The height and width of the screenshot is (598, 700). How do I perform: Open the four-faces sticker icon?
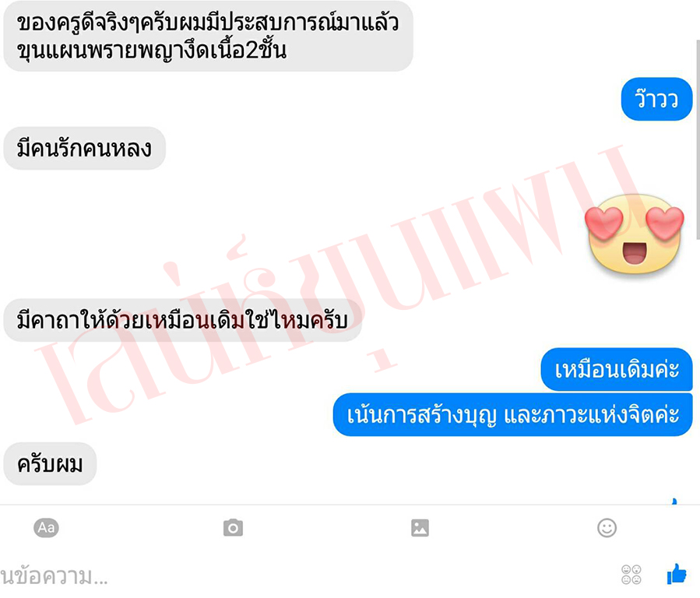(x=631, y=575)
